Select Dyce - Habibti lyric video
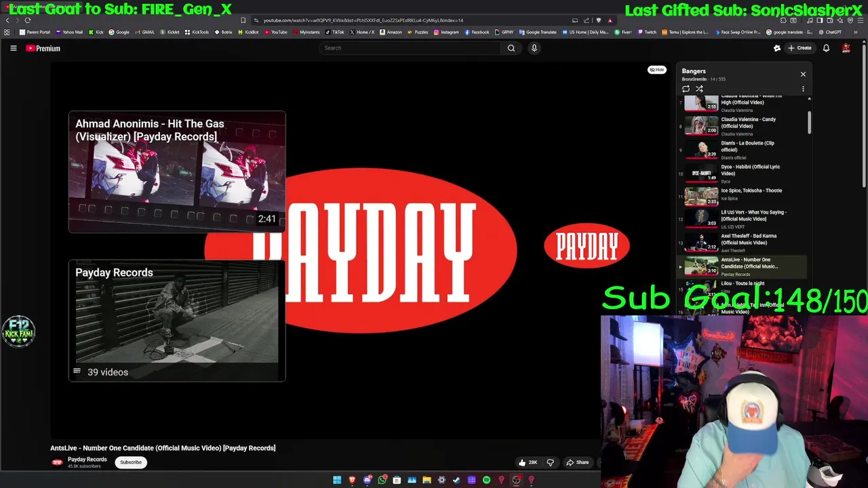Viewport: 868px width, 488px height. [x=743, y=174]
